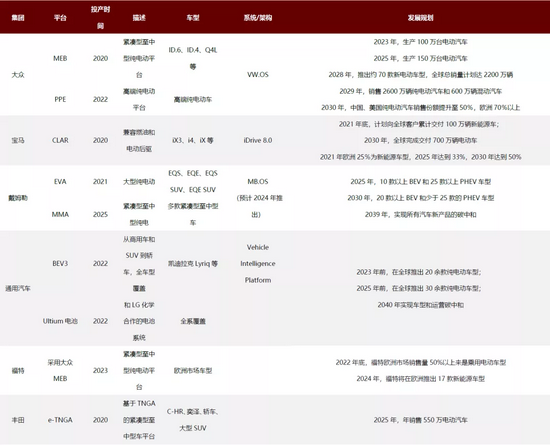Click the Ultium 电池 platform cell

(60, 321)
